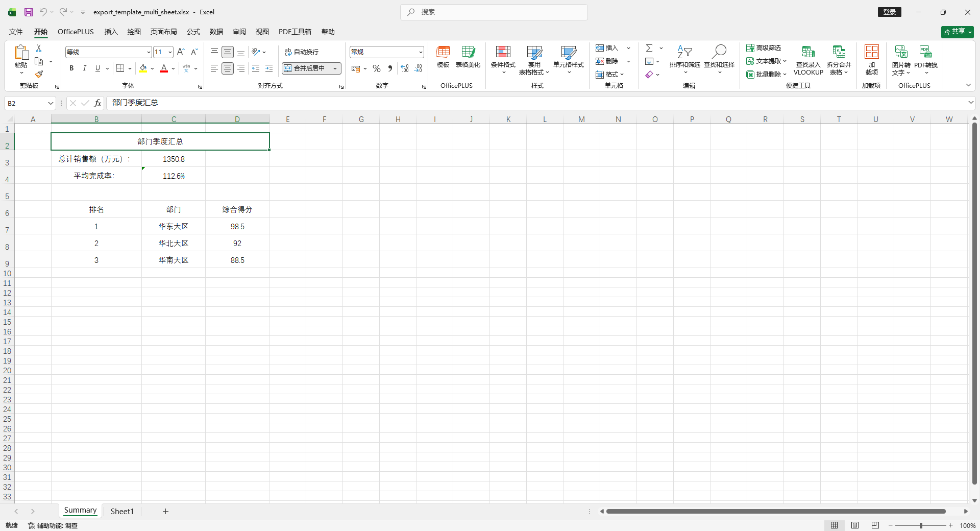The image size is (980, 531).
Task: Switch to the Sheet1 worksheet tab
Action: [x=122, y=511]
